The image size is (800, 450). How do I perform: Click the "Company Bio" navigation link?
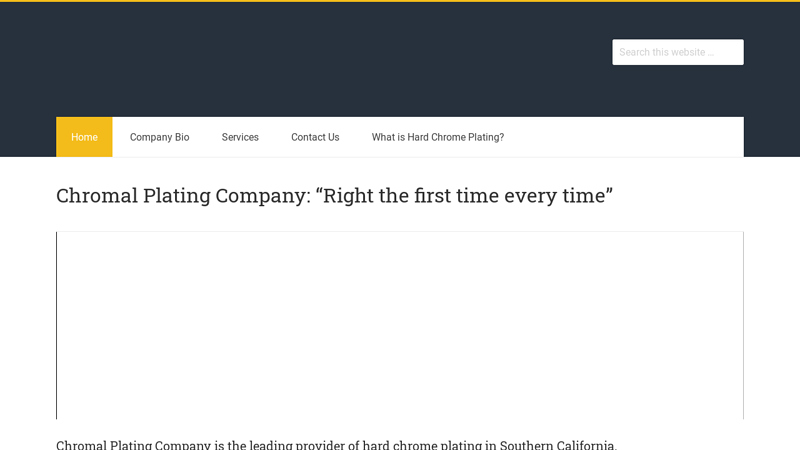point(159,137)
